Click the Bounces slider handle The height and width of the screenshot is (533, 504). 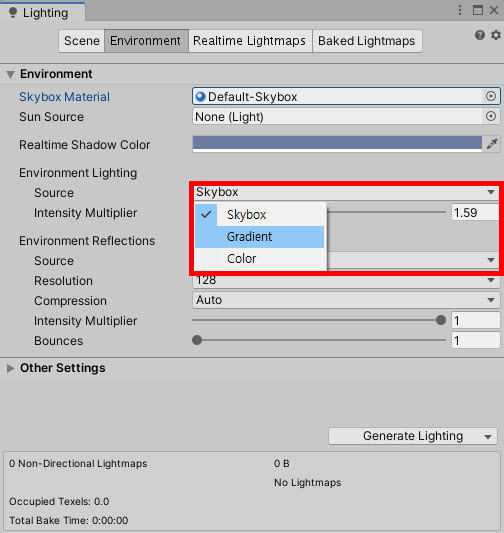click(x=197, y=340)
